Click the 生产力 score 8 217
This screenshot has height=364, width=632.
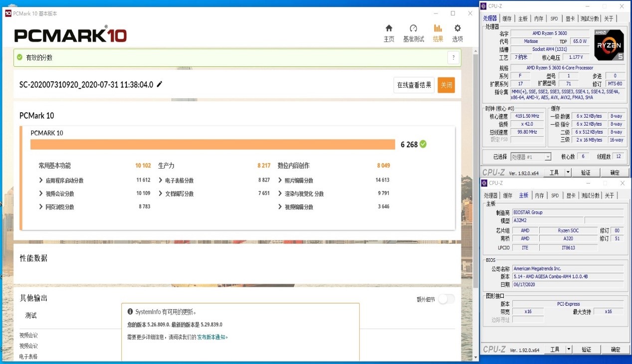(x=264, y=166)
